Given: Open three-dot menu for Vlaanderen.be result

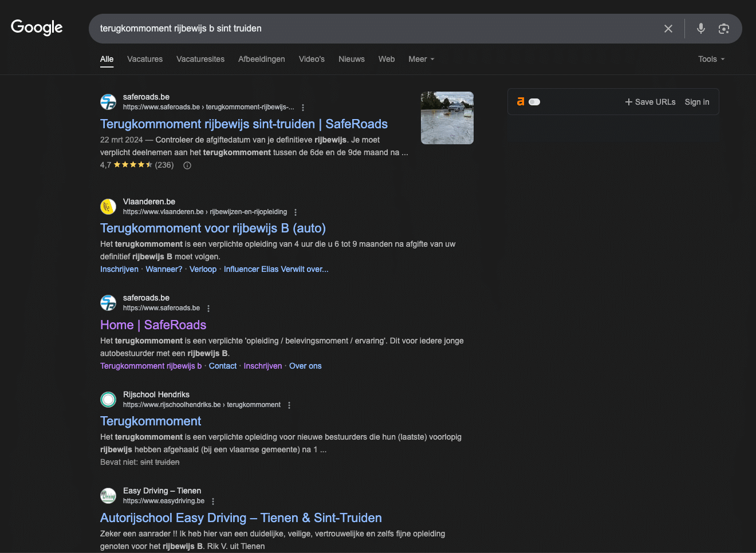Looking at the screenshot, I should point(296,212).
